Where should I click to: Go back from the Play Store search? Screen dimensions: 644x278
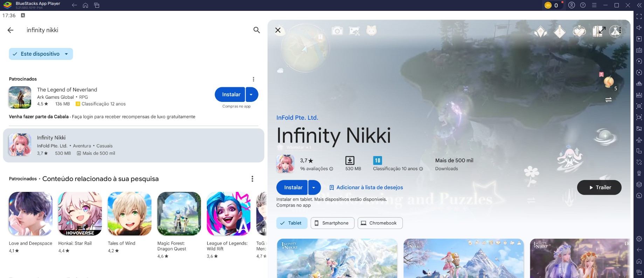pos(11,30)
